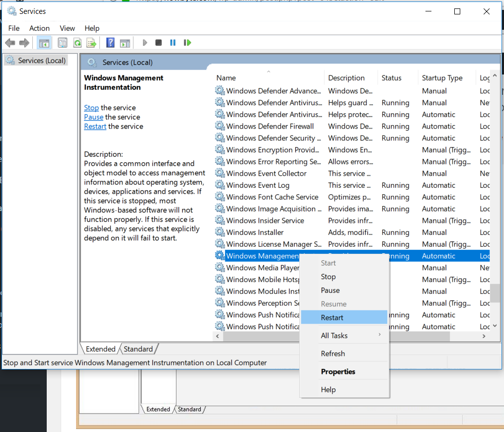Click the gear icon beside Windows Media Player service
Image resolution: width=504 pixels, height=432 pixels.
(x=220, y=268)
